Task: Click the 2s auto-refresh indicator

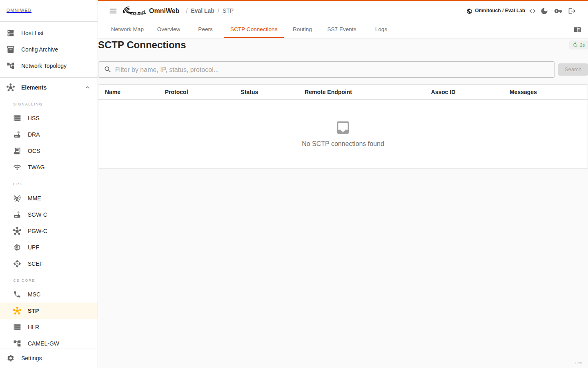Action: pyautogui.click(x=579, y=45)
